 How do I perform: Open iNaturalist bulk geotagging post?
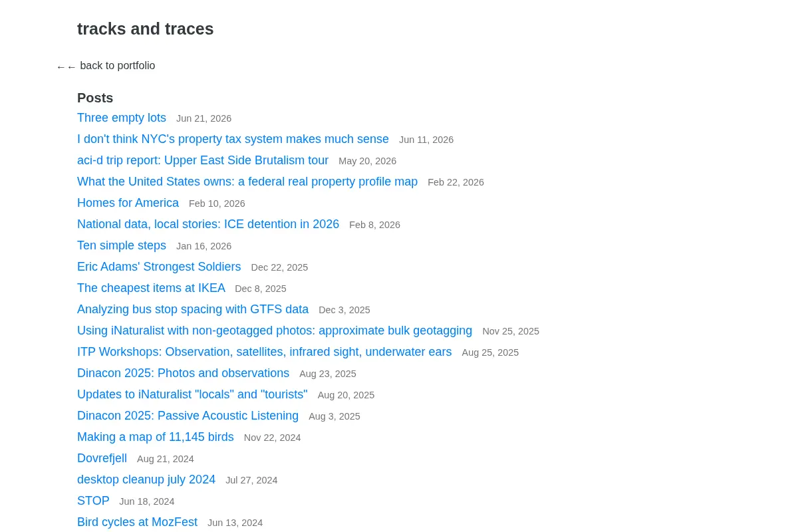click(x=275, y=331)
